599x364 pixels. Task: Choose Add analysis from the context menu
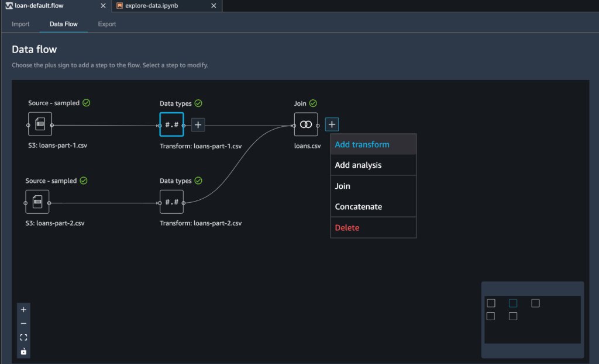coord(358,165)
